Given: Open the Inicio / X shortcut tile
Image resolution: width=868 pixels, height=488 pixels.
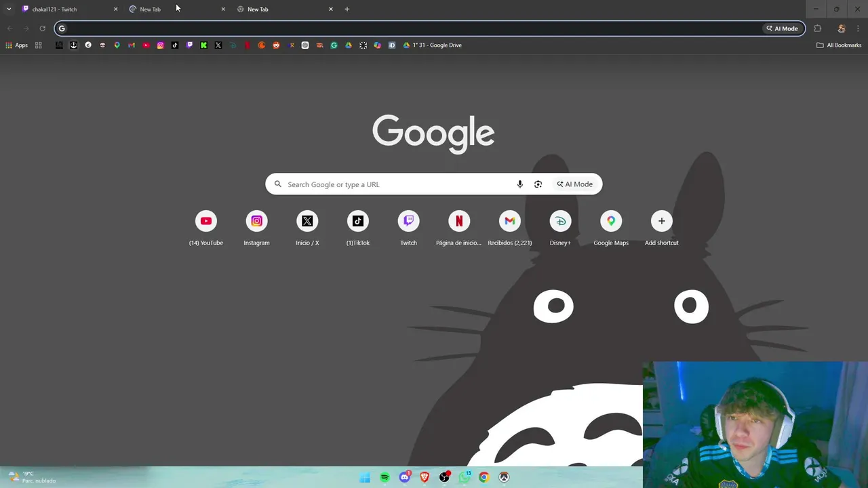Looking at the screenshot, I should [x=307, y=229].
